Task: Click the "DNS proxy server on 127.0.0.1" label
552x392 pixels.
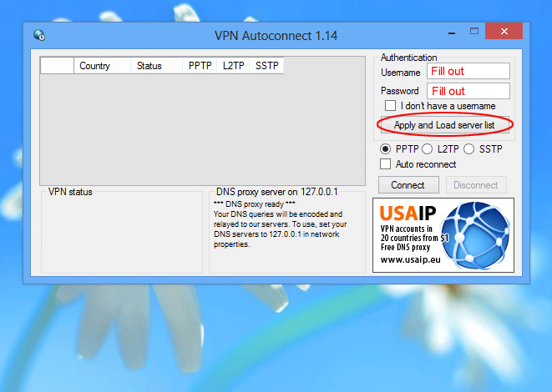Action: tap(276, 192)
